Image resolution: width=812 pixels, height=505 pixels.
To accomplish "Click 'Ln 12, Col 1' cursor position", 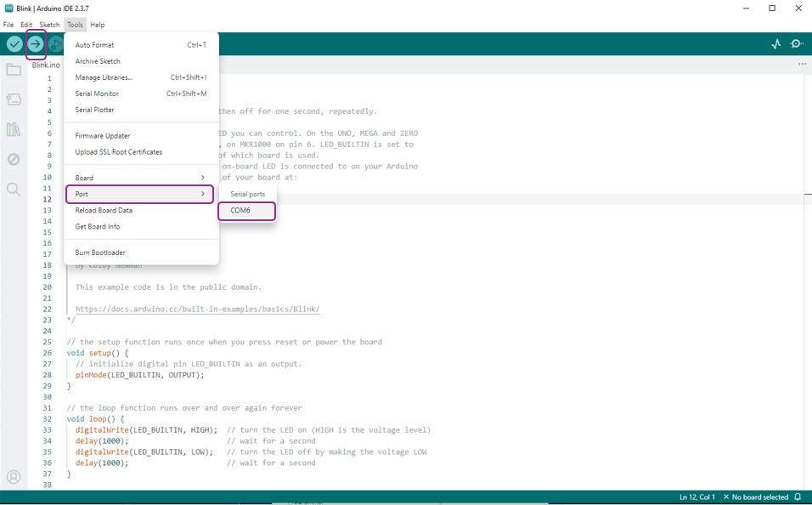I will coord(697,496).
